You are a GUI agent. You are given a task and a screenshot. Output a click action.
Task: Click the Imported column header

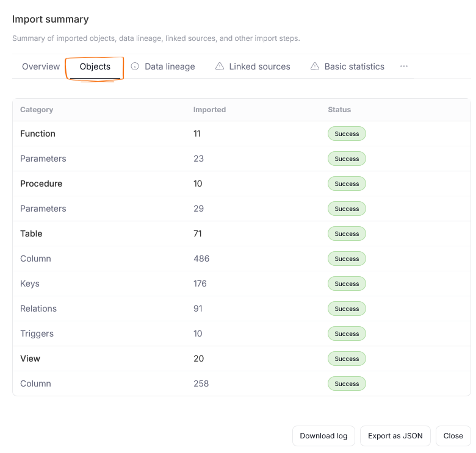[209, 110]
